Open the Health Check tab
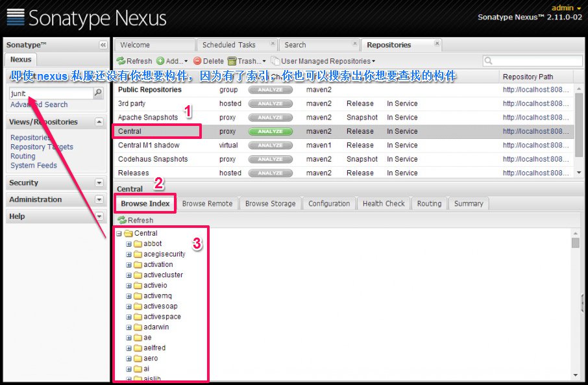588x385 pixels. (384, 203)
